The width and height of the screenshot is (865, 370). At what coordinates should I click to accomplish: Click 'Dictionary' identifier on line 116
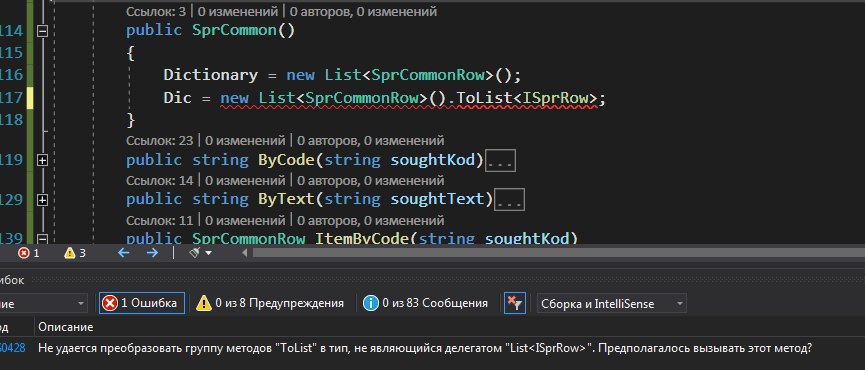[x=210, y=75]
